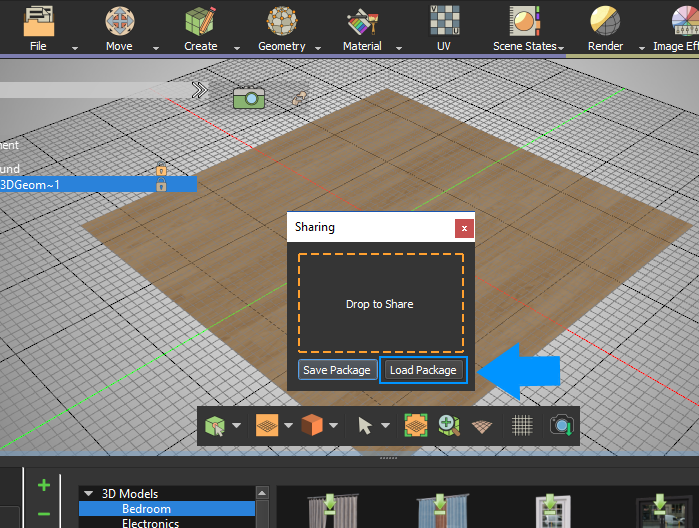Click the Render sphere icon
This screenshot has width=699, height=528.
tap(604, 20)
